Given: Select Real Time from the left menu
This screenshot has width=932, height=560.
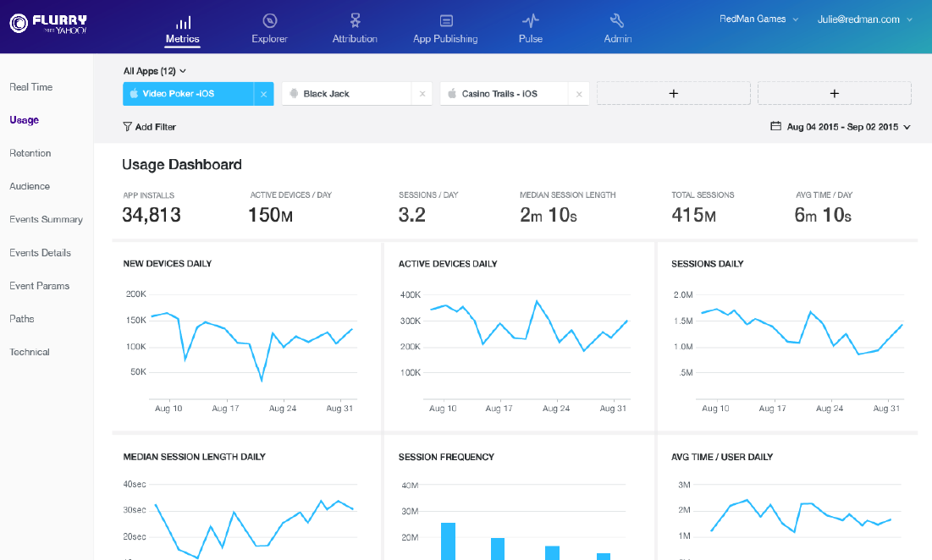Looking at the screenshot, I should 30,87.
